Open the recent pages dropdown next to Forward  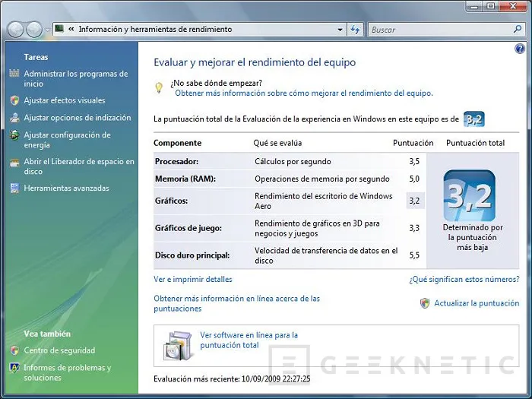point(47,30)
